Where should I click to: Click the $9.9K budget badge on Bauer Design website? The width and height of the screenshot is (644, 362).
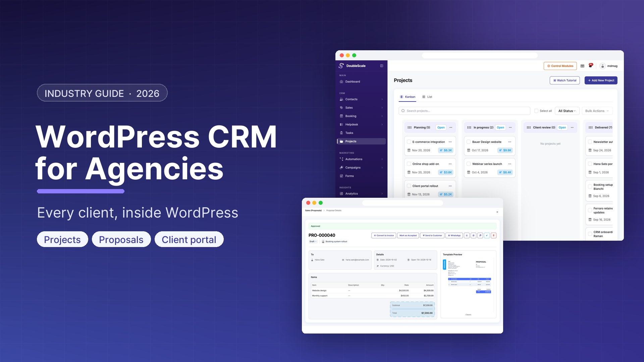tap(505, 150)
